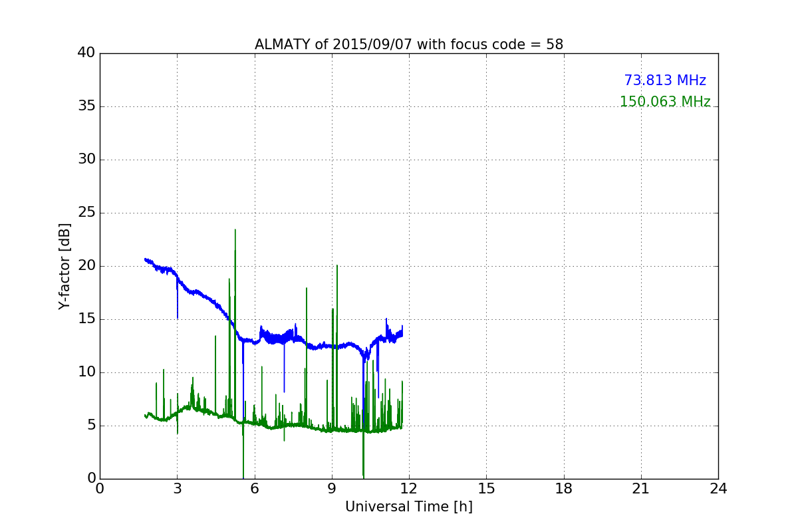798x532 pixels.
Task: Click the start of the blue trace near 20 dB
Action: 145,259
